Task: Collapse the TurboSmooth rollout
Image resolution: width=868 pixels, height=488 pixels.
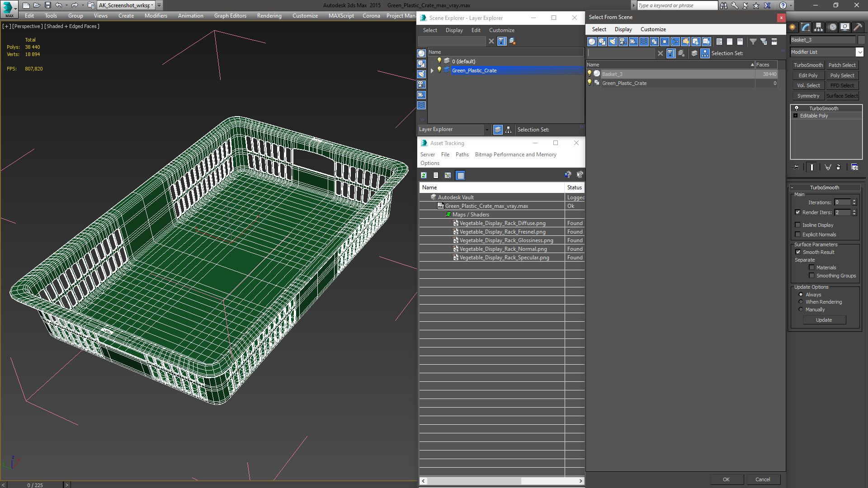Action: point(793,188)
